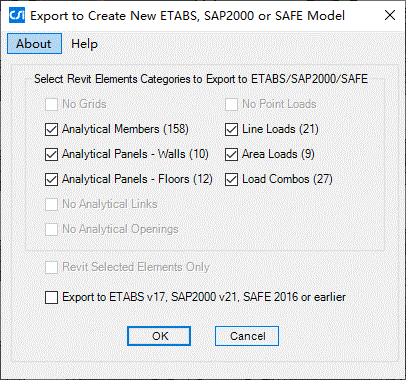This screenshot has height=380, width=406.
Task: Click the Analytical Members (158) label text
Action: point(125,129)
